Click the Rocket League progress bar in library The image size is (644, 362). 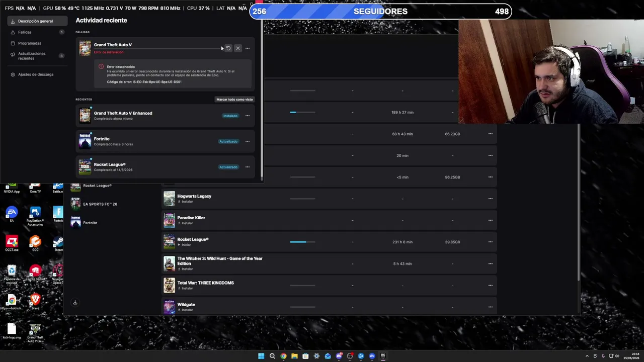pos(302,242)
